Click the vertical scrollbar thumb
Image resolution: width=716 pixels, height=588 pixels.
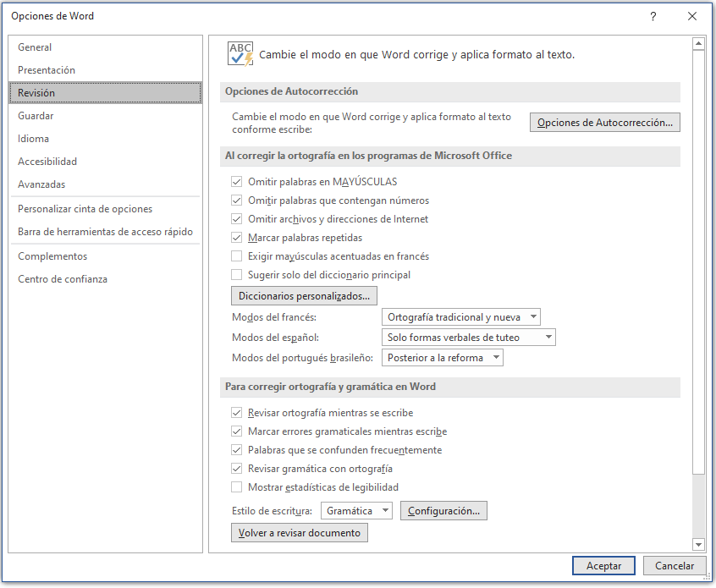click(698, 262)
